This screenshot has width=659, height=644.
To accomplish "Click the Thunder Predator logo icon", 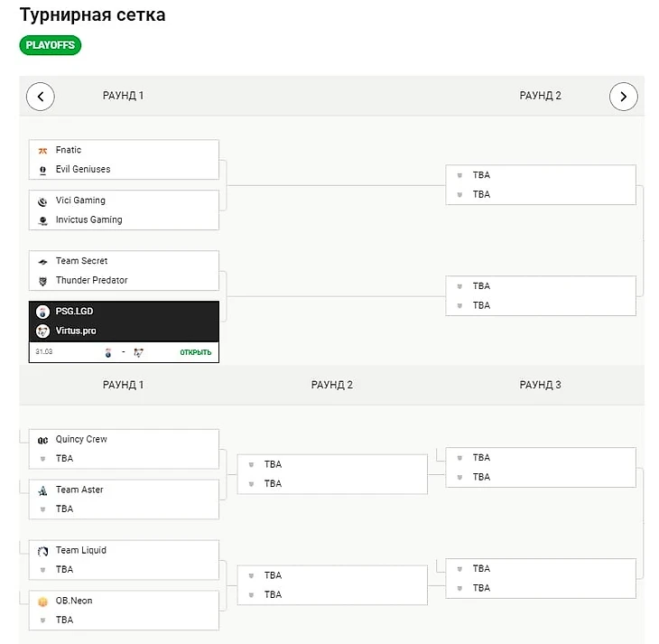I will (x=42, y=281).
